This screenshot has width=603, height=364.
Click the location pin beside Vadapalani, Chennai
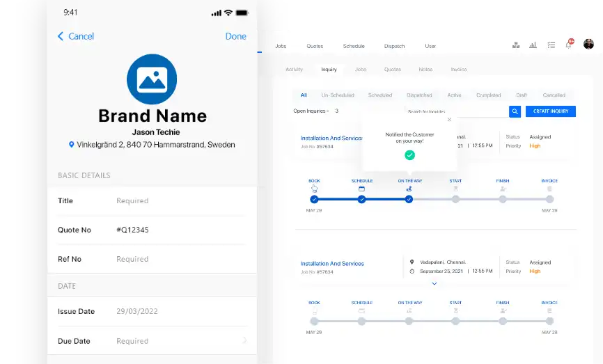[x=412, y=262]
